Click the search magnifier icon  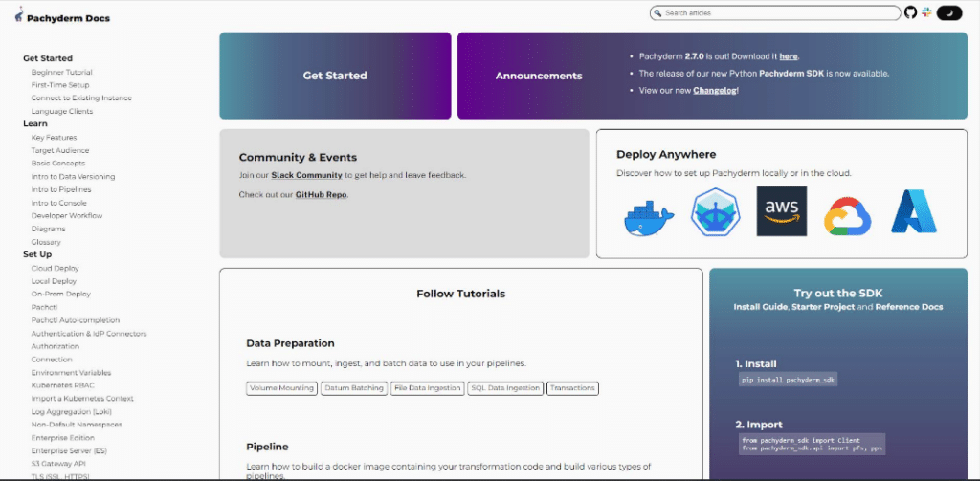[658, 13]
